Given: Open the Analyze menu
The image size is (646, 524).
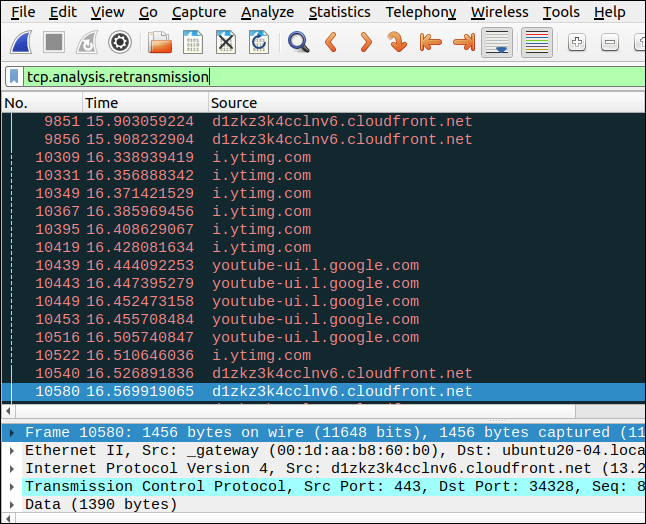Looking at the screenshot, I should [267, 12].
